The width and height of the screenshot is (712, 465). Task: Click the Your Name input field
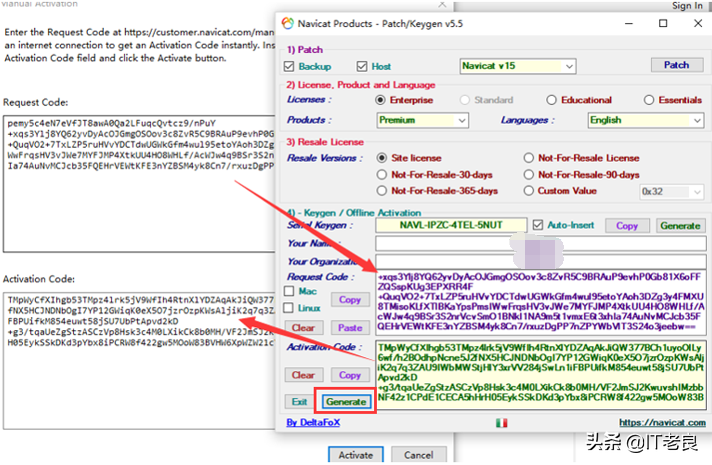(x=540, y=243)
